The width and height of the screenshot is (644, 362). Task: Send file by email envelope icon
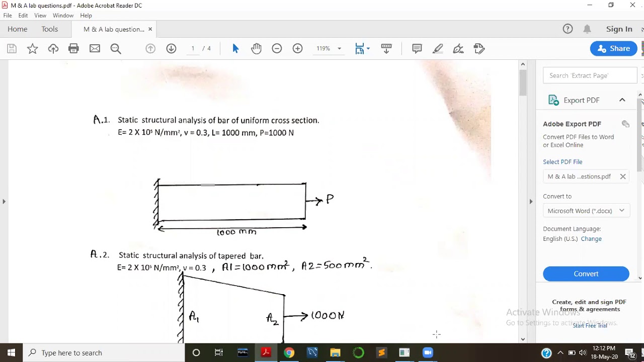click(x=95, y=49)
